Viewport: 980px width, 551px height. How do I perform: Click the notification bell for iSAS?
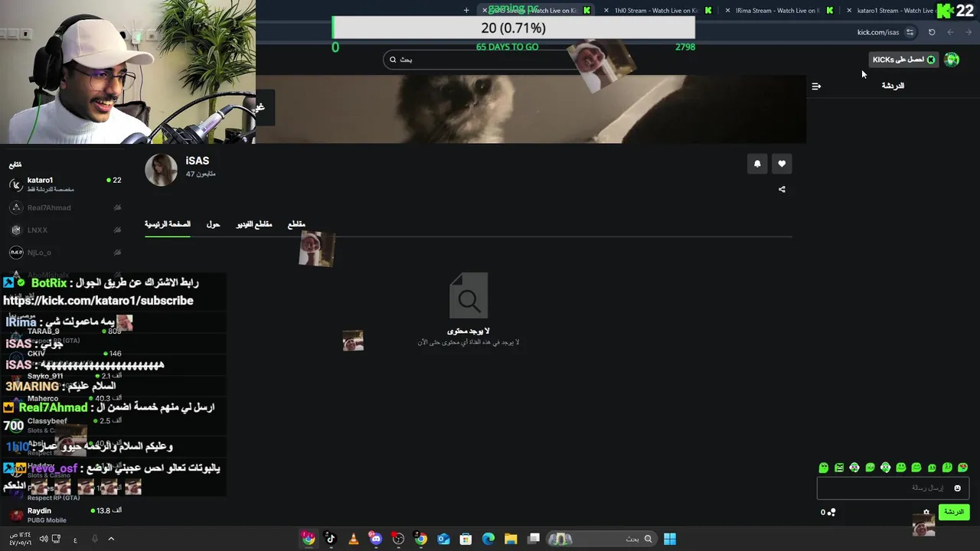[757, 164]
